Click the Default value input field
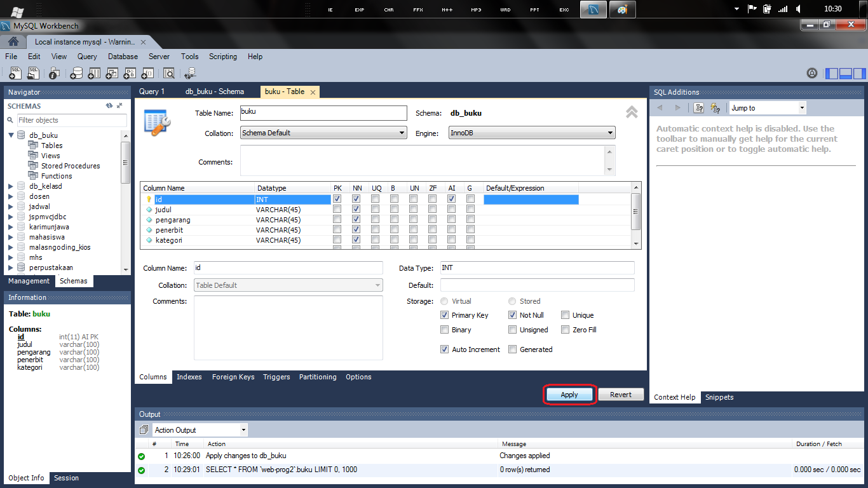Screen dimensions: 868x488 click(538, 285)
